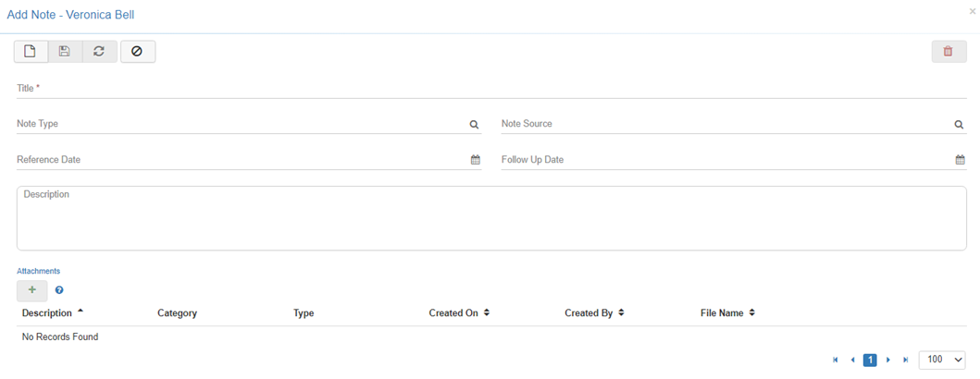Add attachment with the plus button
The width and height of the screenshot is (980, 379).
coord(32,290)
